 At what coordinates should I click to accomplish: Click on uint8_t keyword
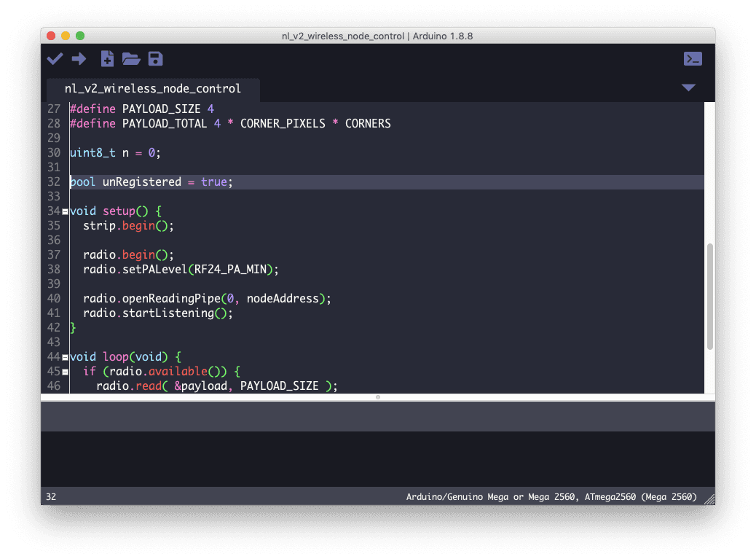92,153
